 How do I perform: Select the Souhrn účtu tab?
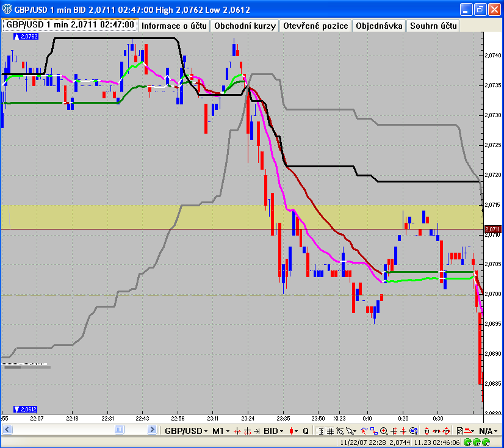pyautogui.click(x=433, y=26)
